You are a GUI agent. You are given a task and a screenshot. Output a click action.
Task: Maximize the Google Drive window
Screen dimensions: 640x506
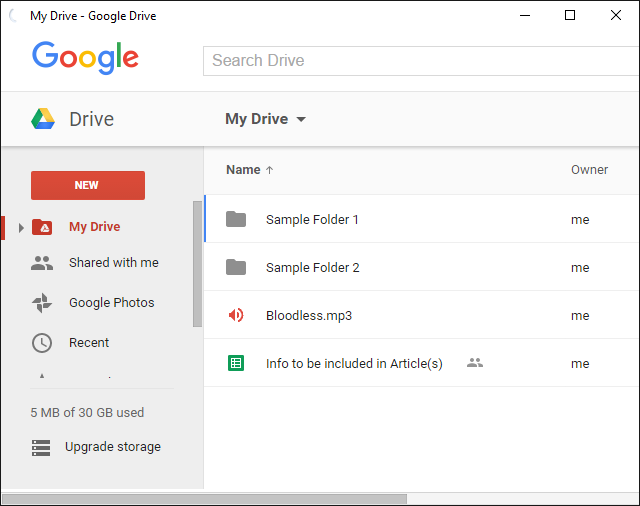pos(570,16)
